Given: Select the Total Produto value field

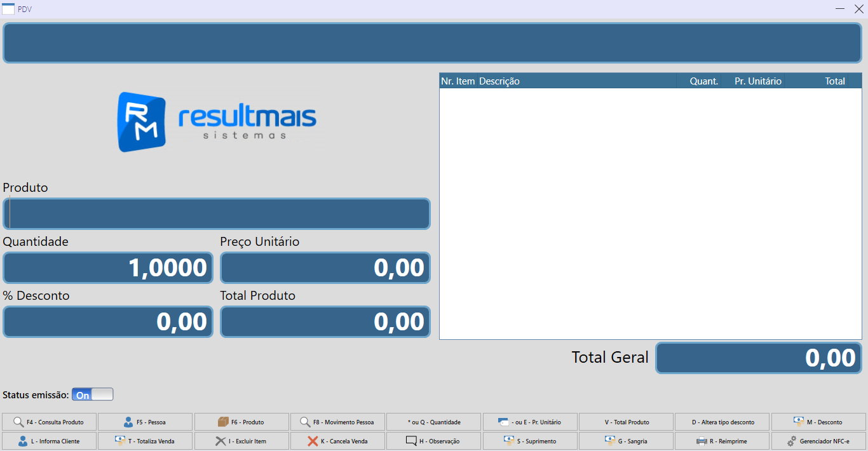Looking at the screenshot, I should [325, 321].
